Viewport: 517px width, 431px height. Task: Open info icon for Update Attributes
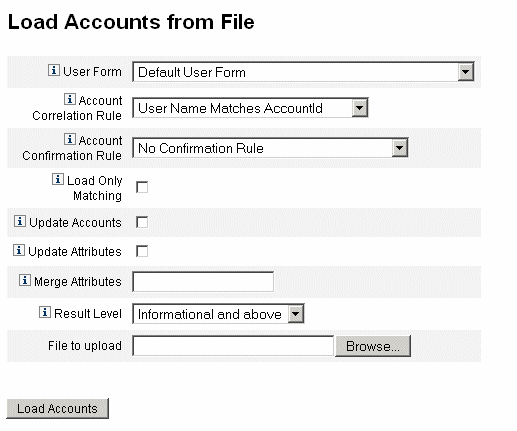(19, 250)
